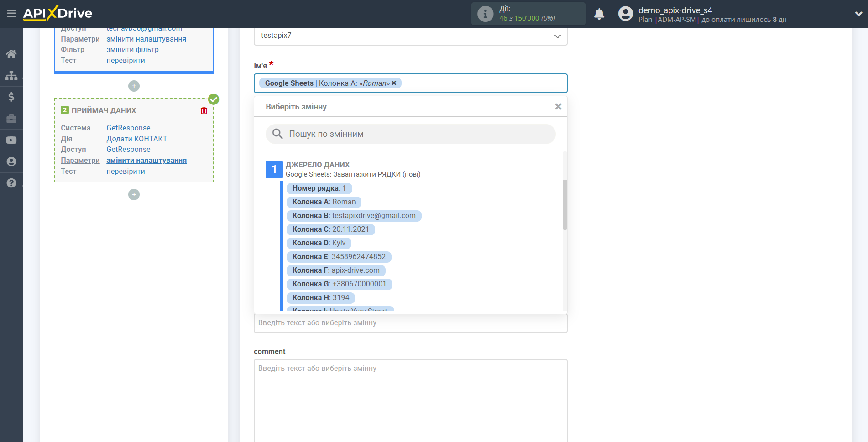868x442 pixels.
Task: Add a step below the receiver block
Action: pyautogui.click(x=134, y=194)
